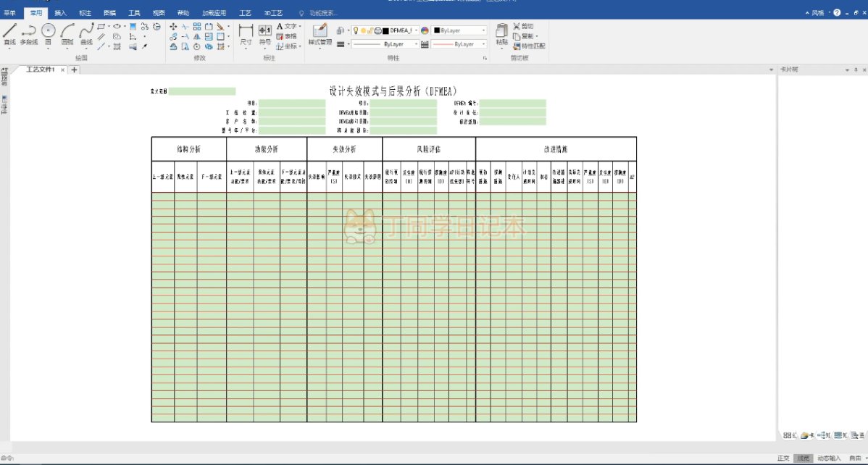Click the 功能搜索 search field

coord(323,13)
